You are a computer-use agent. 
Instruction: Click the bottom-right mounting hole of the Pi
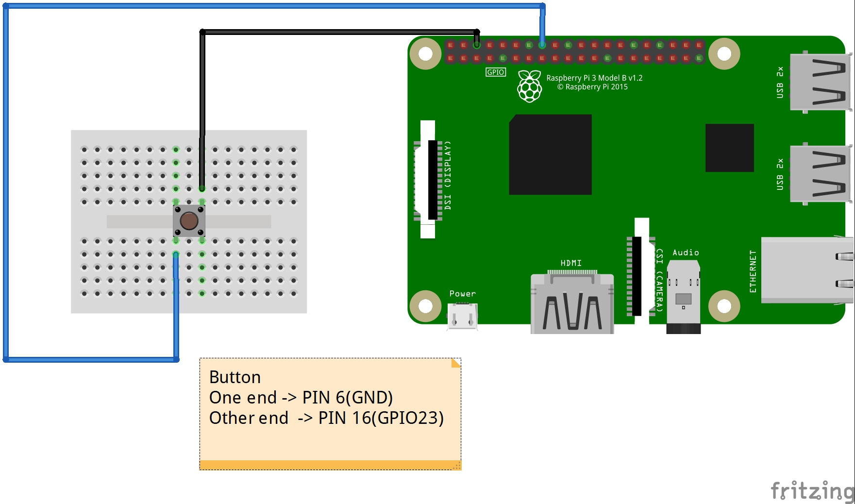[x=724, y=306]
